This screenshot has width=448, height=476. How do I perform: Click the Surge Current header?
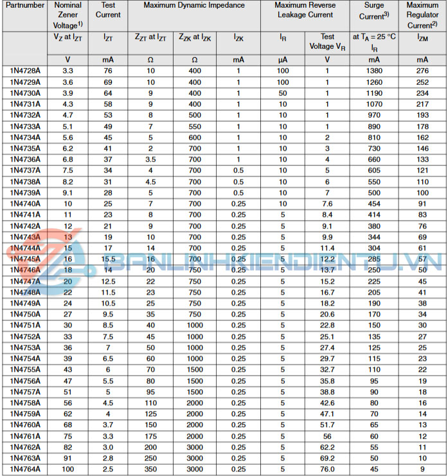click(x=374, y=11)
